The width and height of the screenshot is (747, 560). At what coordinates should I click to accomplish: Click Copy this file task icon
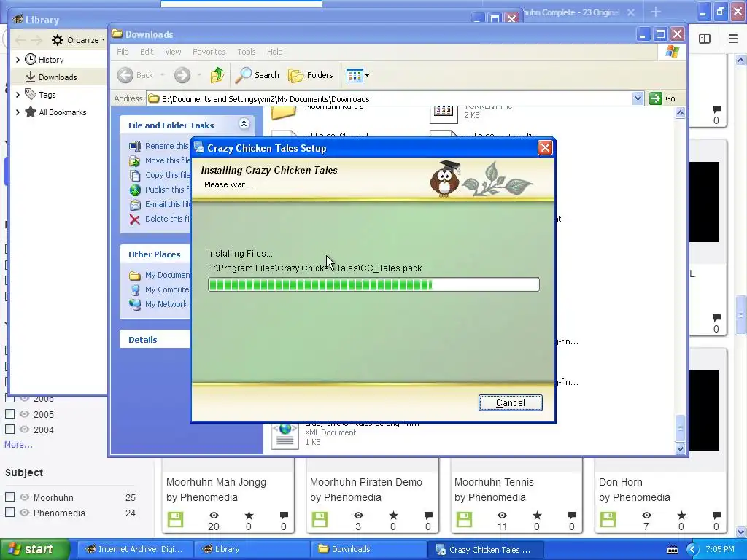pos(135,175)
